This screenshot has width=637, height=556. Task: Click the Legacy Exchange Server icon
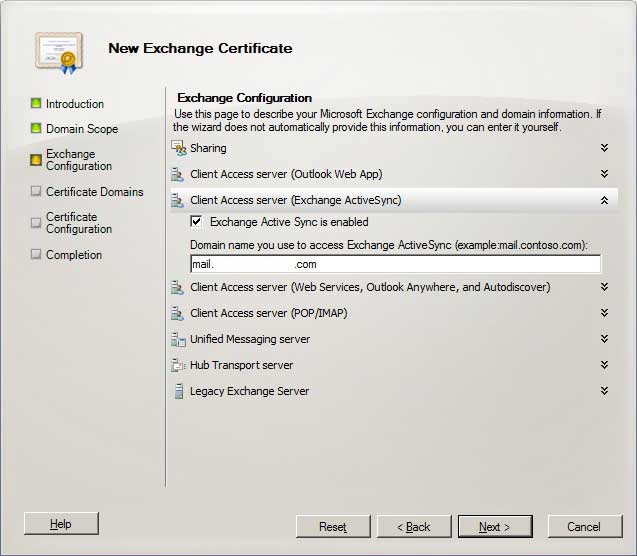(x=178, y=391)
